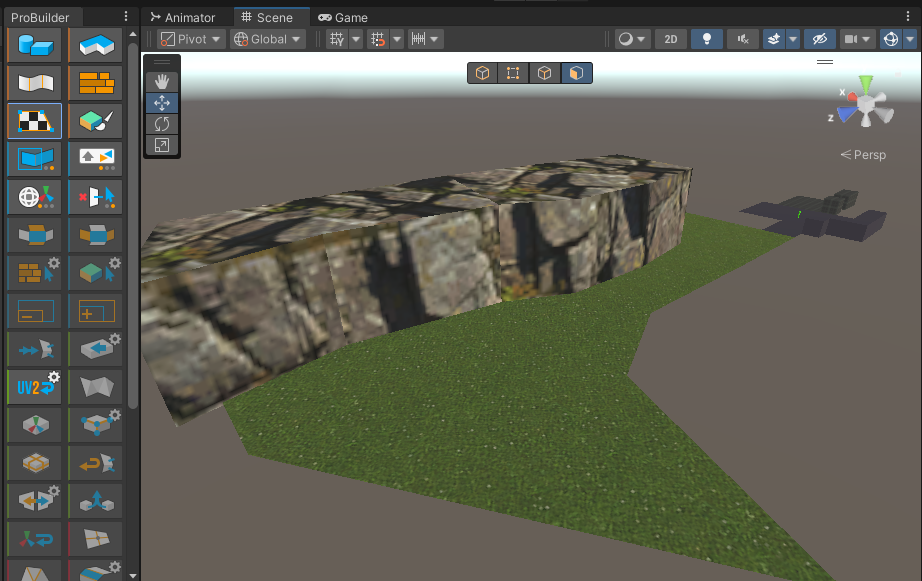Select the Move tool in scene overlay

pyautogui.click(x=162, y=103)
